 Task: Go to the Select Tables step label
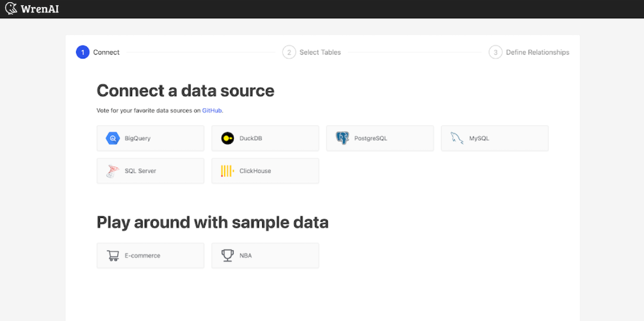(320, 52)
